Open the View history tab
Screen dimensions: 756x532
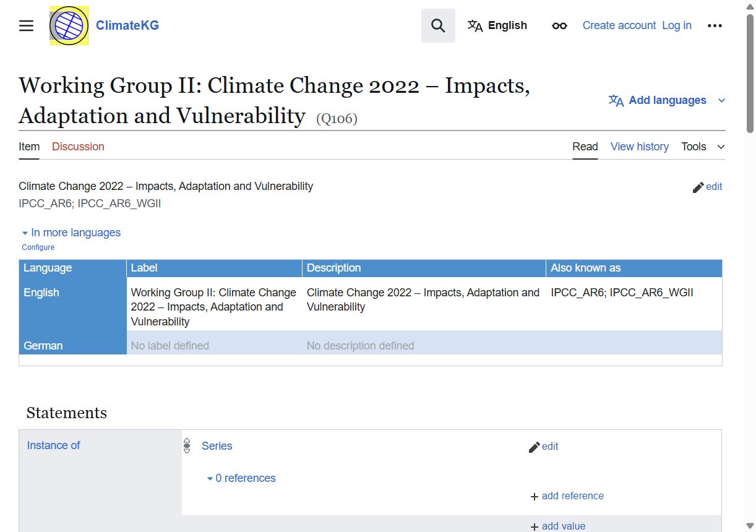640,147
